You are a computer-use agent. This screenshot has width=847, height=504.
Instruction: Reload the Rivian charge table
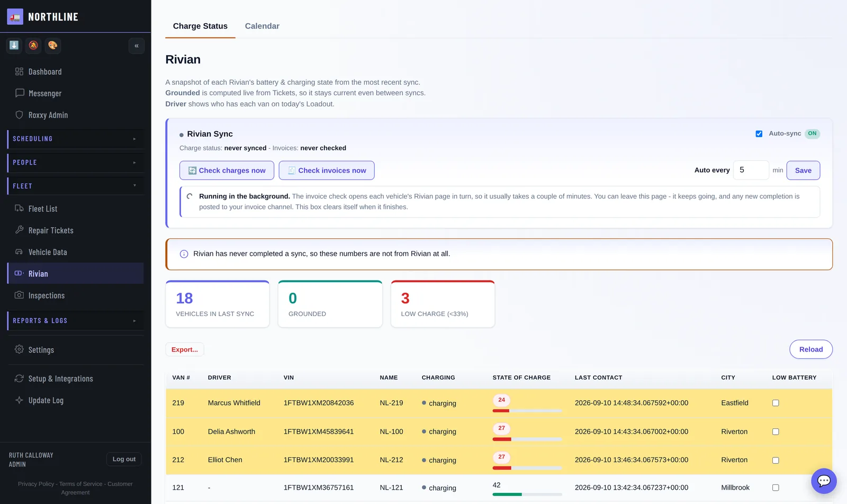(x=811, y=349)
